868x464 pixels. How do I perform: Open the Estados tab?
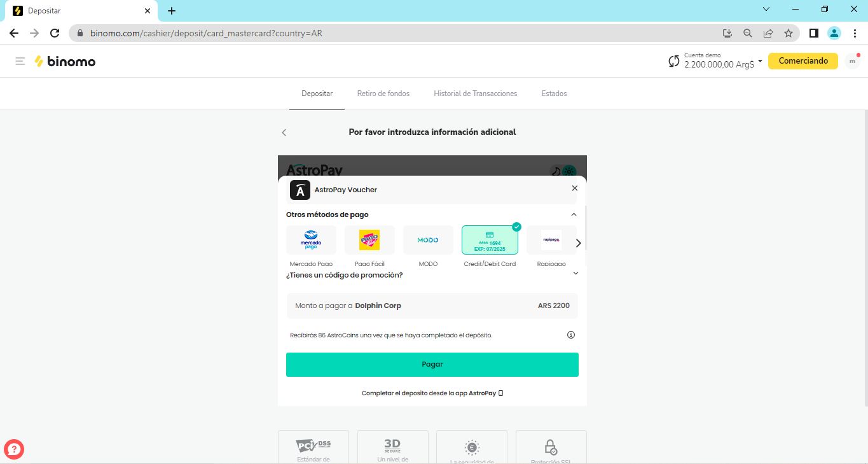tap(554, 94)
